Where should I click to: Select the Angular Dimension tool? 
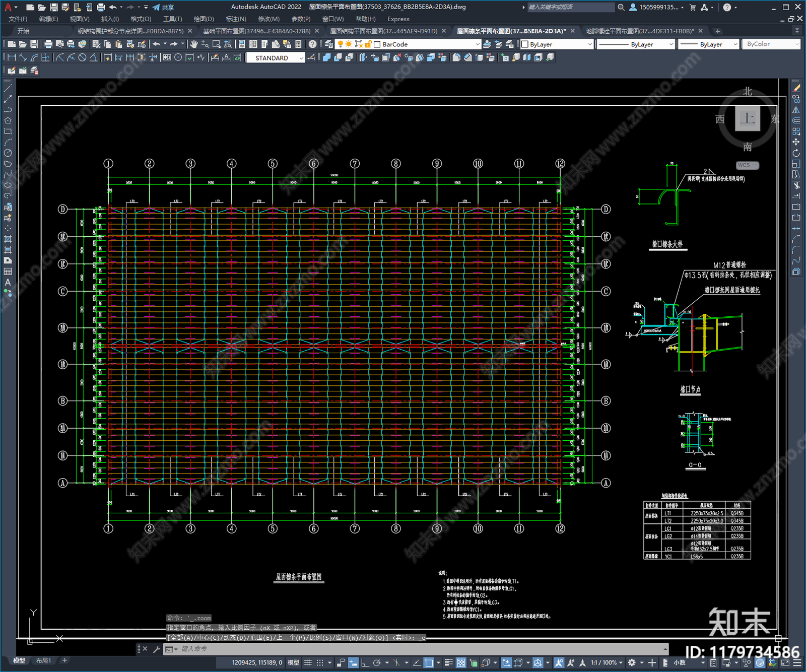pyautogui.click(x=93, y=57)
